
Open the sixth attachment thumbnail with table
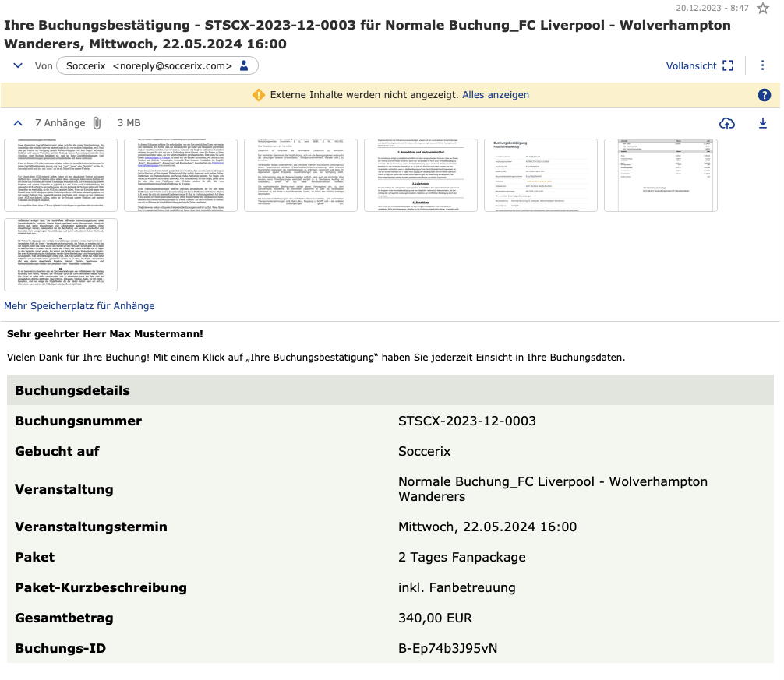(x=661, y=175)
